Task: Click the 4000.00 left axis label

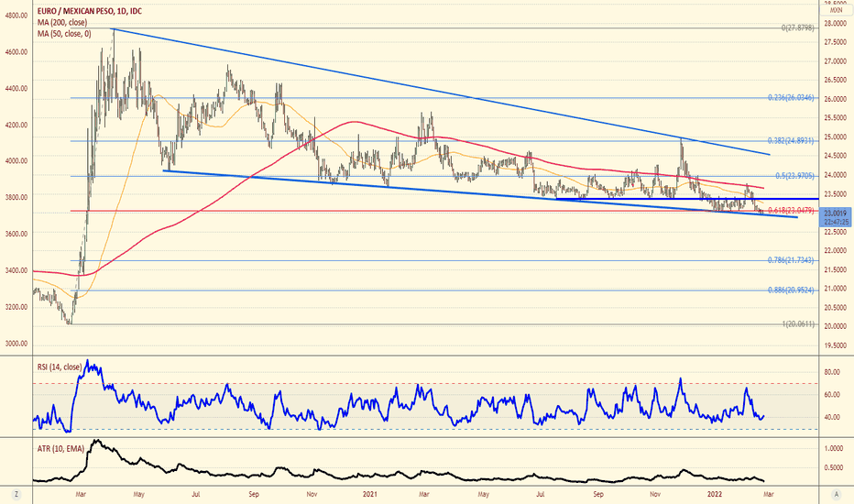Action: point(16,160)
